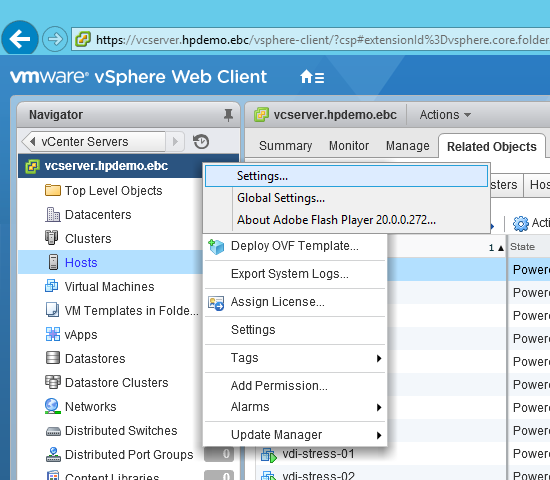Click the site icon in address bar
This screenshot has height=480, width=550.
click(x=83, y=39)
